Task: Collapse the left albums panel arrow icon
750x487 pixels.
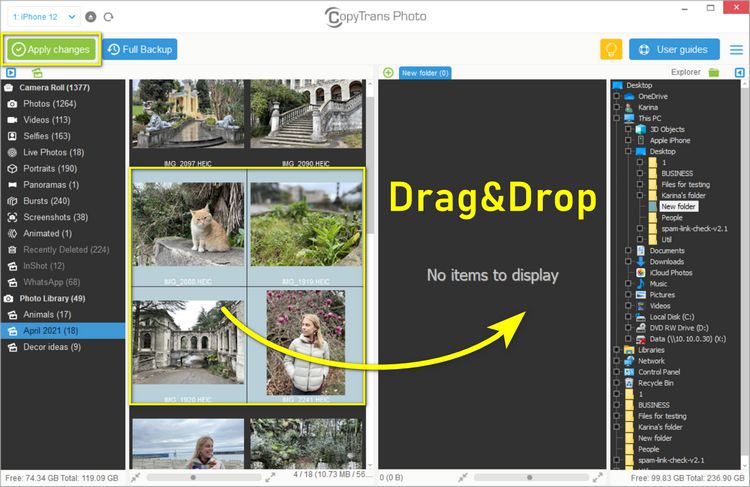Action: point(10,73)
